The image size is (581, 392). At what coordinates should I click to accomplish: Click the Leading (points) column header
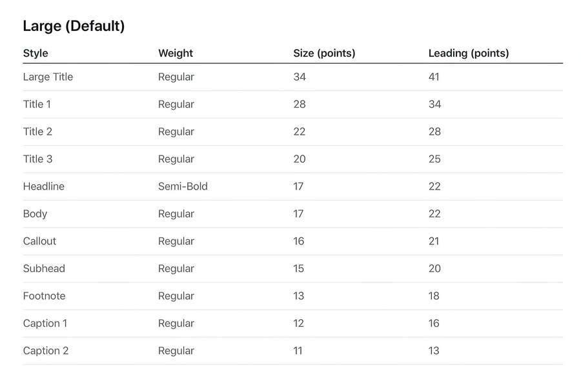[x=469, y=54]
